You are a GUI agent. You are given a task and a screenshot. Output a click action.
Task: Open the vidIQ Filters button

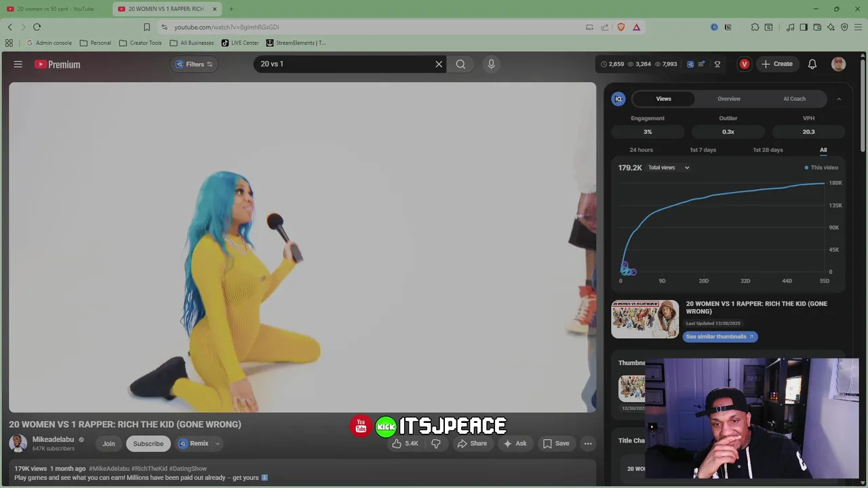click(194, 64)
